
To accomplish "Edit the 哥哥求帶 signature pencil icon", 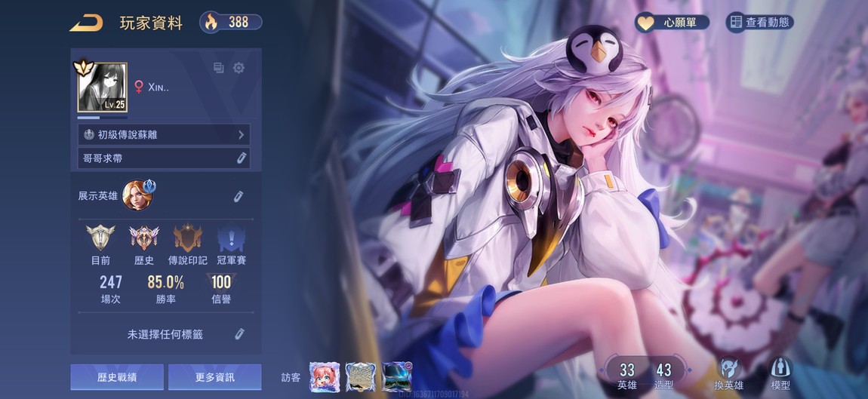I will [x=241, y=158].
